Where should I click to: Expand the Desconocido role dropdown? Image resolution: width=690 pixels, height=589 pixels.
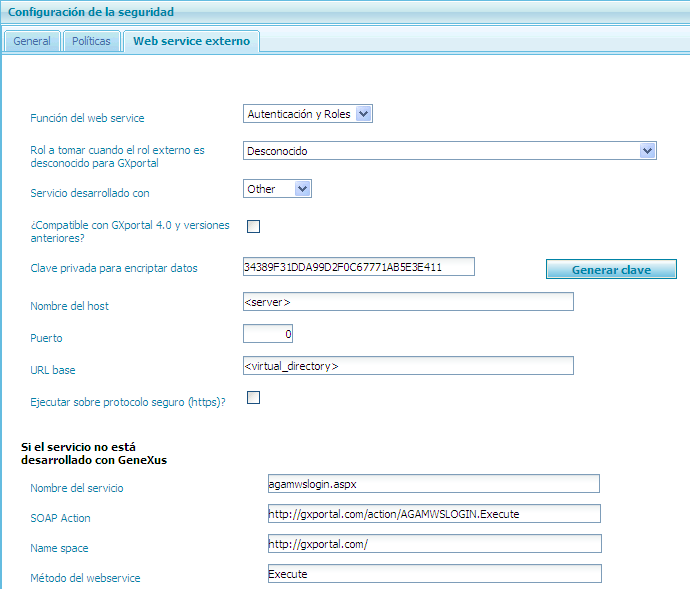coord(449,150)
